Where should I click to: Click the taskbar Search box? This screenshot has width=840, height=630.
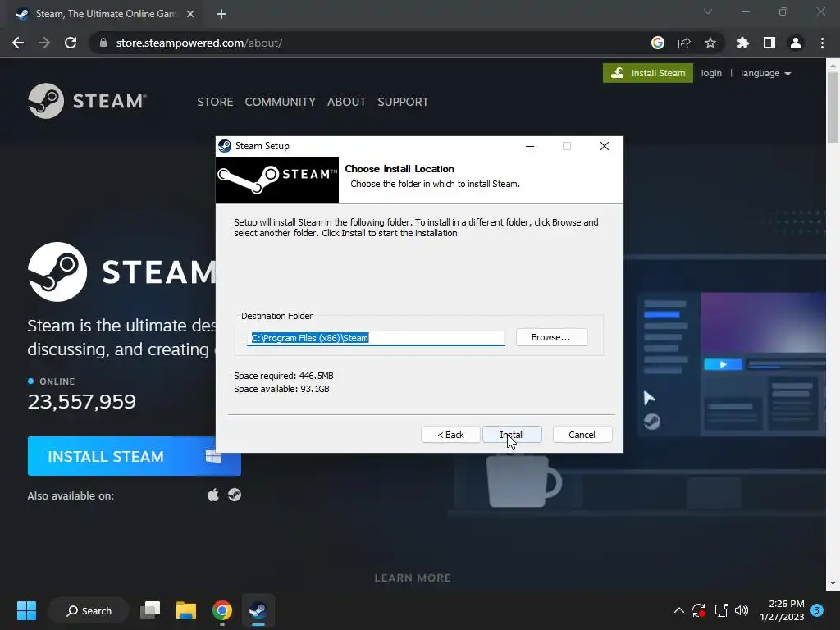point(89,610)
